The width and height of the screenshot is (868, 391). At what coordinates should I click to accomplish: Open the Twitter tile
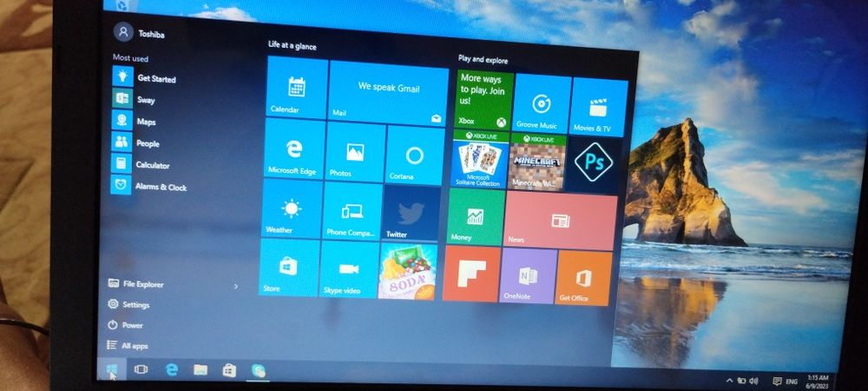[411, 213]
